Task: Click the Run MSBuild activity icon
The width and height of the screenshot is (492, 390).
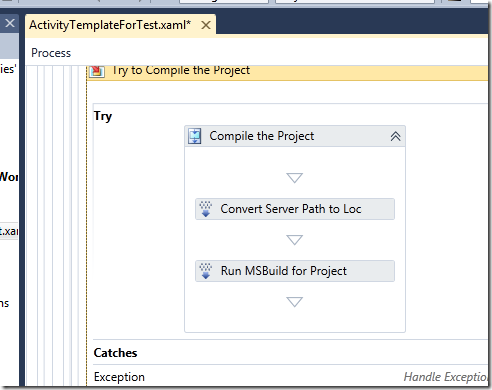Action: tap(206, 271)
